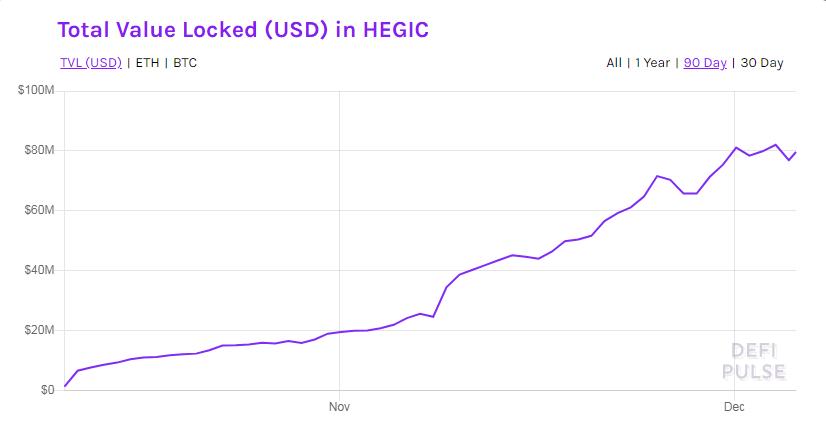826x433 pixels.
Task: Click the $40M y-axis label
Action: point(39,270)
